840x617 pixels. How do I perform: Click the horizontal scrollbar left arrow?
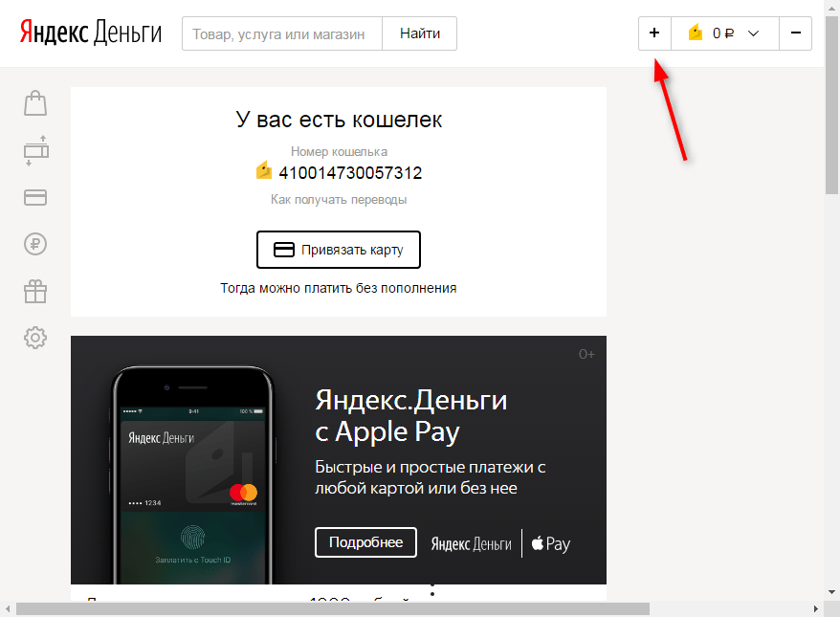point(8,609)
